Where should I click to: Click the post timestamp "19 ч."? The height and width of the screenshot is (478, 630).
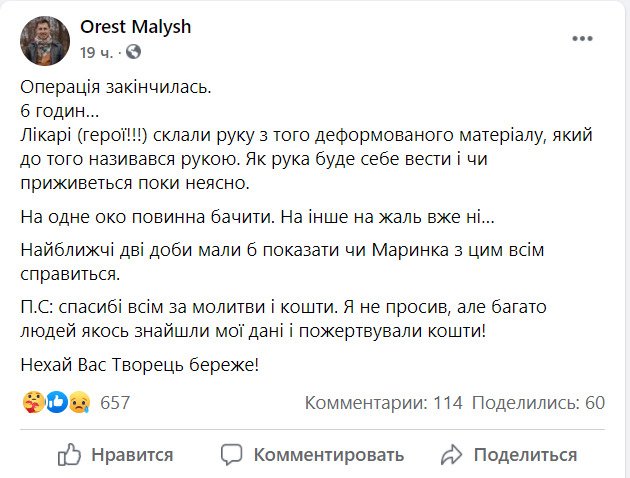pos(96,51)
